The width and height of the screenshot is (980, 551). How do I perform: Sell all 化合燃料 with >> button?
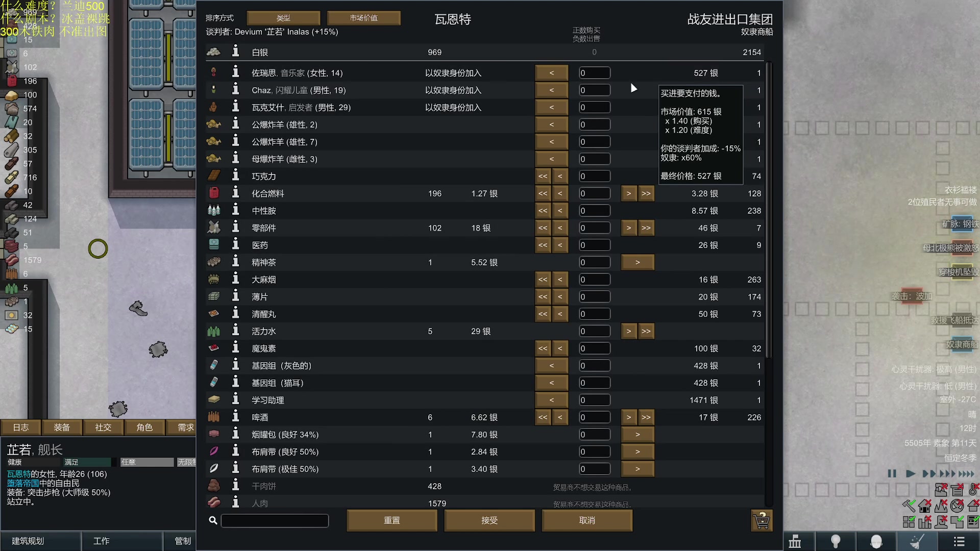click(x=646, y=193)
